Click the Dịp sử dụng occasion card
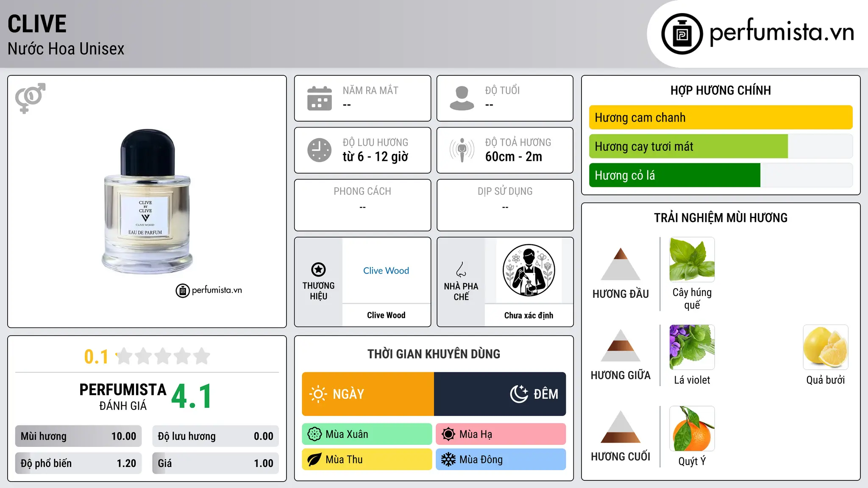868x488 pixels. [505, 205]
